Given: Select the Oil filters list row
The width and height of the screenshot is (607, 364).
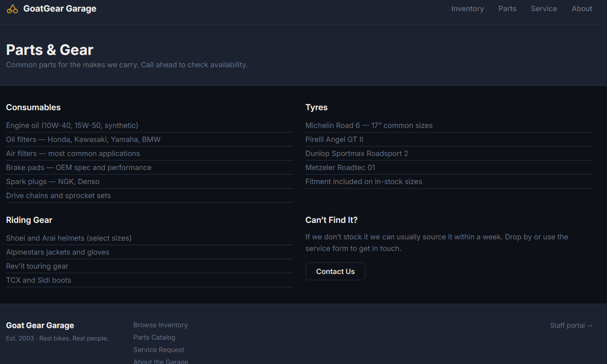Looking at the screenshot, I should click(x=149, y=139).
